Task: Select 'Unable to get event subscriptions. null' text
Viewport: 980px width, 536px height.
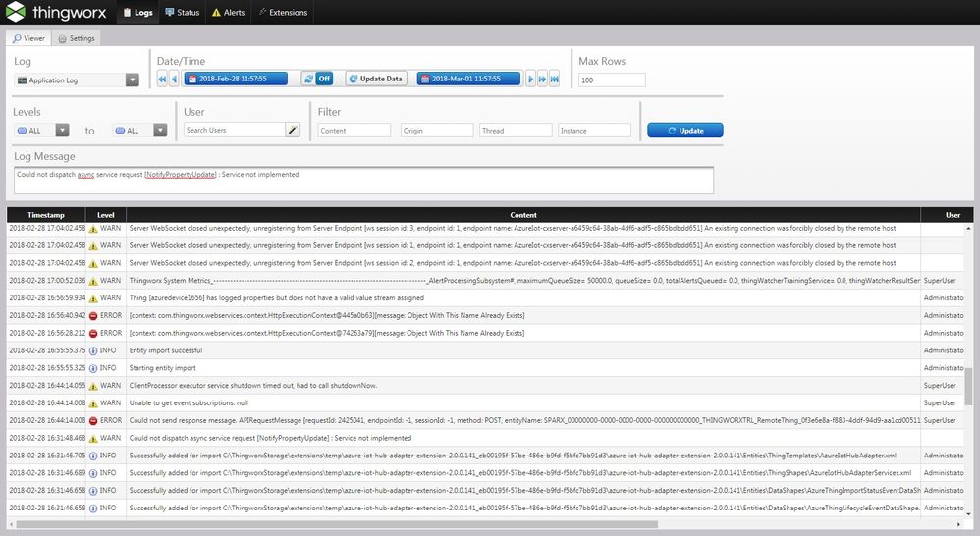Action: (x=189, y=402)
